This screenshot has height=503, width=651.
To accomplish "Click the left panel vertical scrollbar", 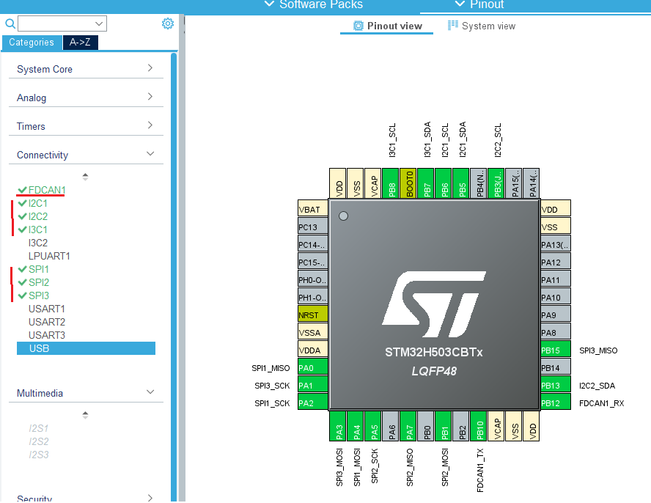I will pos(174,277).
